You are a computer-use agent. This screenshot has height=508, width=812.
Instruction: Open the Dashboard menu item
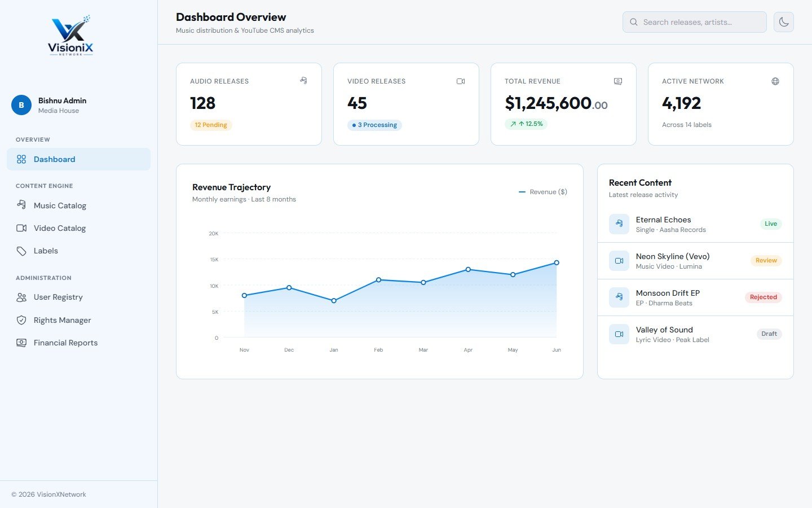(x=78, y=159)
